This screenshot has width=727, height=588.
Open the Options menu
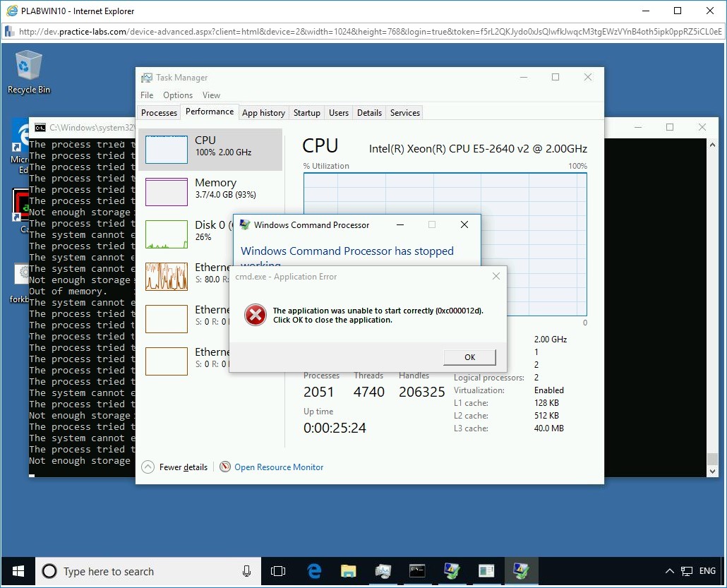[177, 95]
